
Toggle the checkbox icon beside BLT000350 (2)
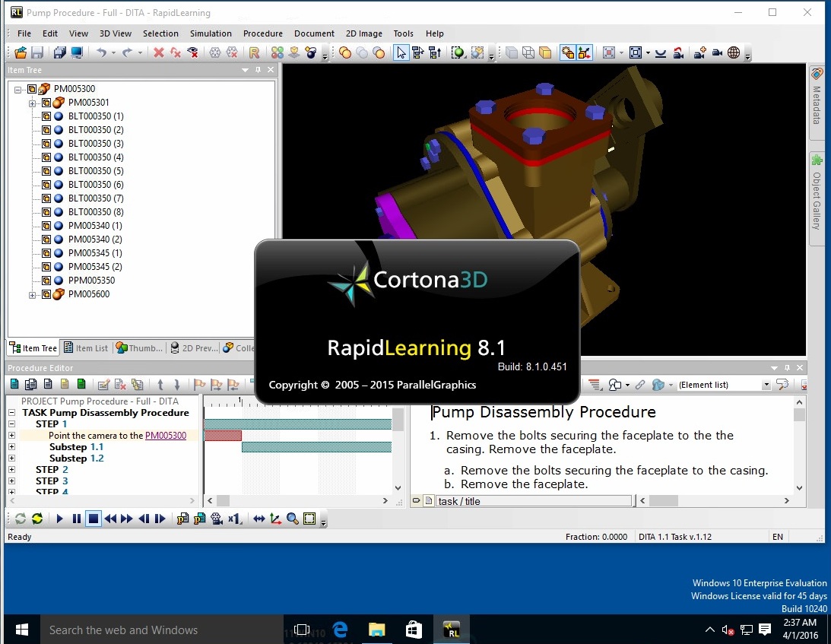pyautogui.click(x=46, y=130)
